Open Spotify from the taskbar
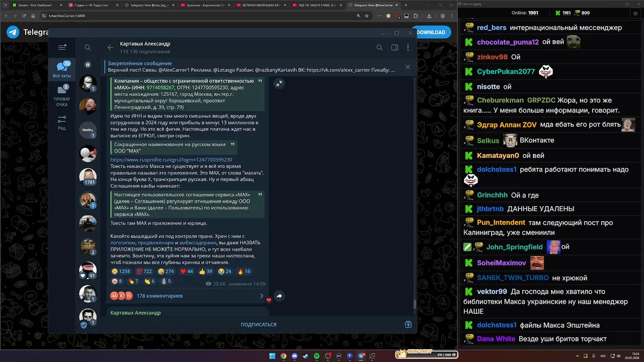Screen dimensions: 644x362 (316, 356)
